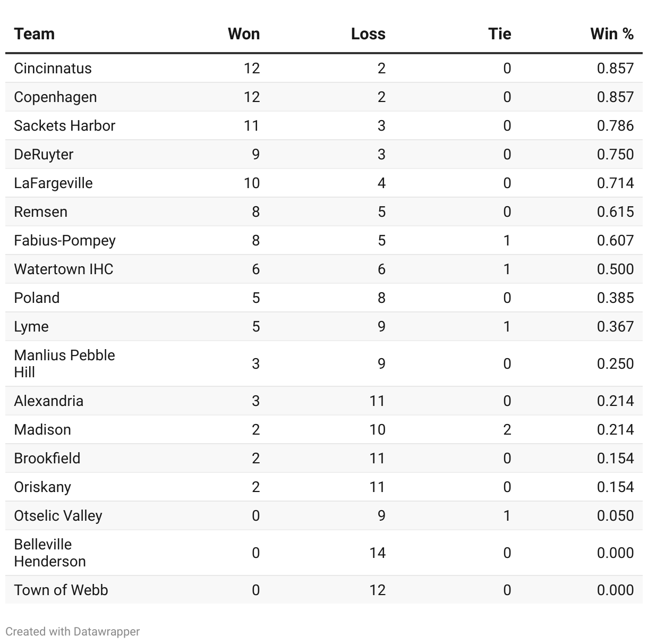This screenshot has height=644, width=648.
Task: Click the Town of Webb team cell
Action: pyautogui.click(x=61, y=590)
